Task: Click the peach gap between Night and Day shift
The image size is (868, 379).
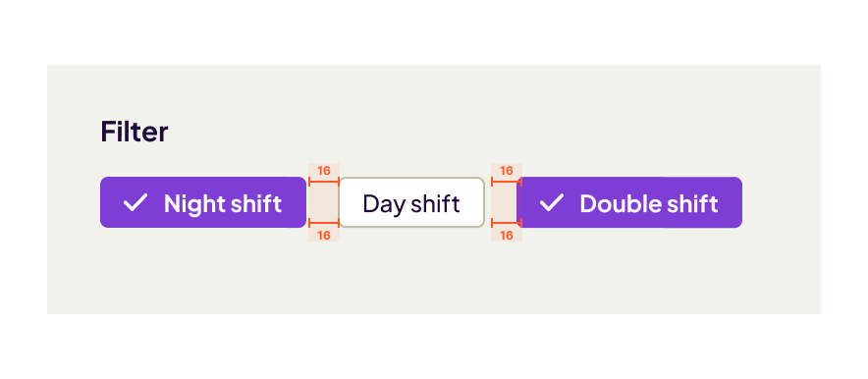Action: pos(323,202)
